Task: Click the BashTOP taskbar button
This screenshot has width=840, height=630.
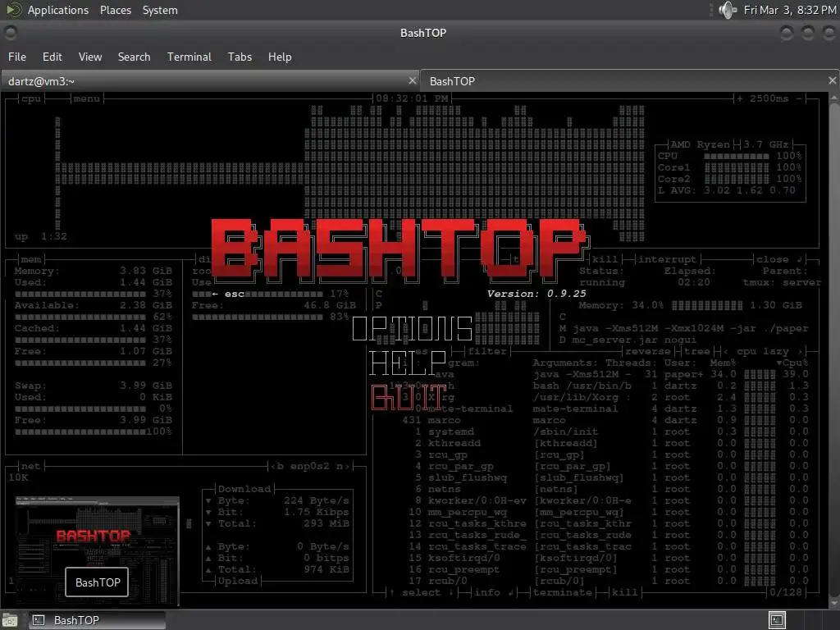Action: [x=97, y=620]
